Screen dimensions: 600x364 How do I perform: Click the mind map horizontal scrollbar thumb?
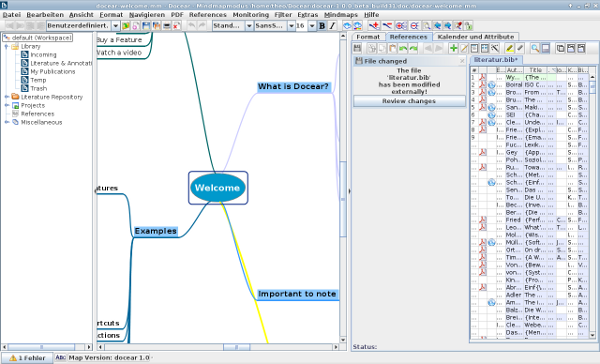click(x=236, y=347)
